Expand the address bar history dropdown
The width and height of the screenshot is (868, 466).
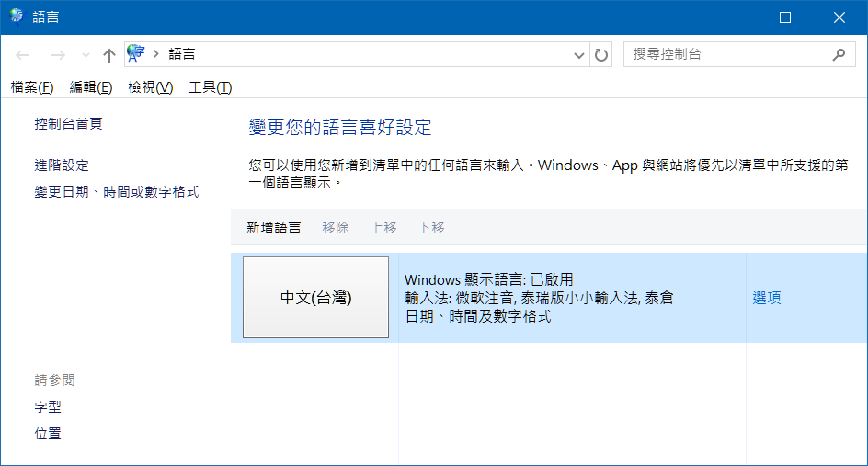tap(579, 55)
